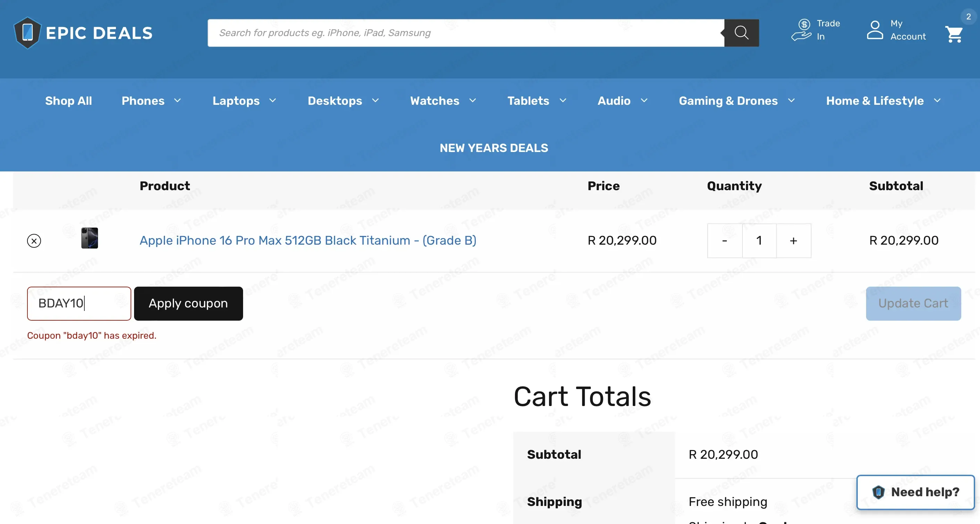Expand the Watches menu chevron
The image size is (980, 524).
(x=473, y=101)
